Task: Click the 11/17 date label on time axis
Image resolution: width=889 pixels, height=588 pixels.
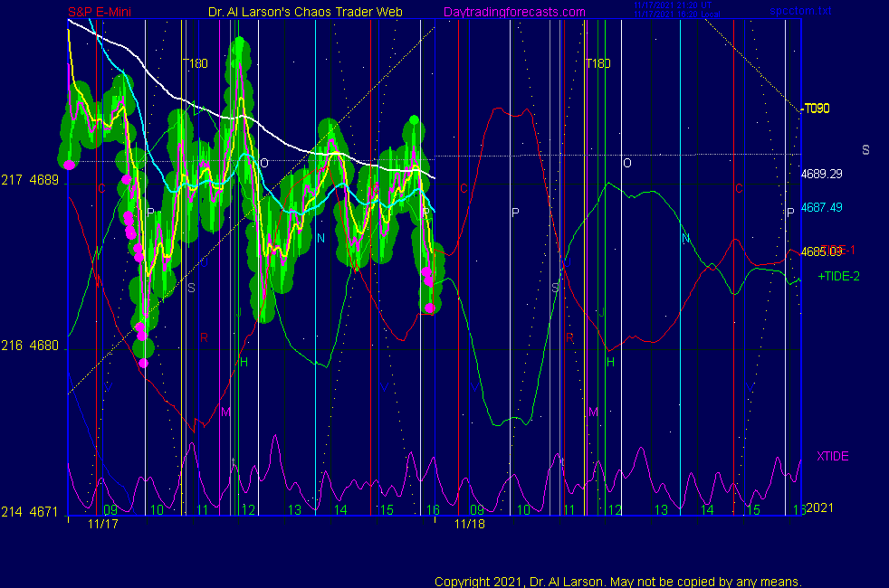Action: (103, 524)
